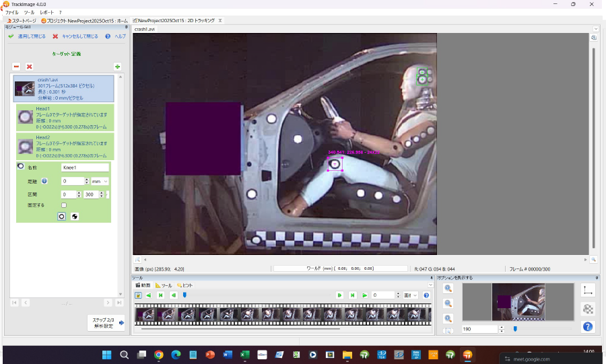Open the File (ファイル) menu
606x364 pixels.
click(12, 13)
